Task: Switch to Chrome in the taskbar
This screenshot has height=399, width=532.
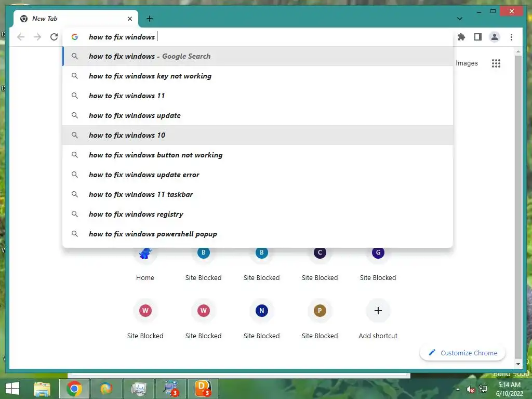Action: point(74,389)
